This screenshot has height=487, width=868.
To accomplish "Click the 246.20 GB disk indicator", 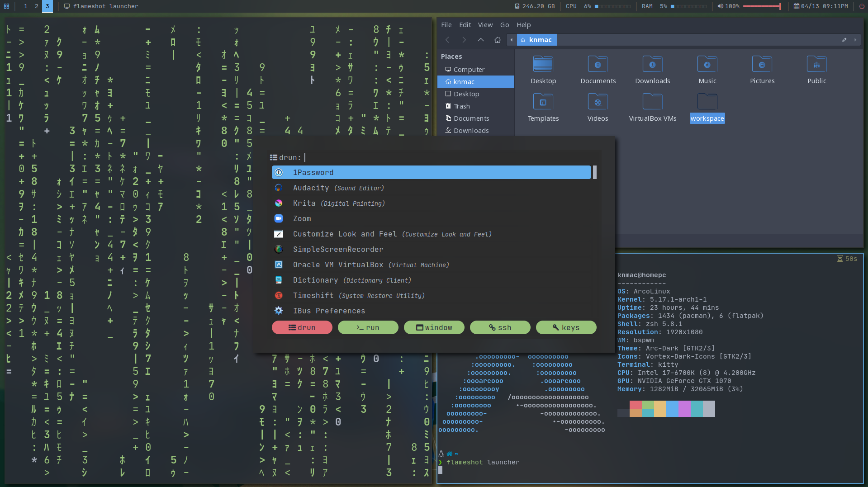I will point(535,6).
